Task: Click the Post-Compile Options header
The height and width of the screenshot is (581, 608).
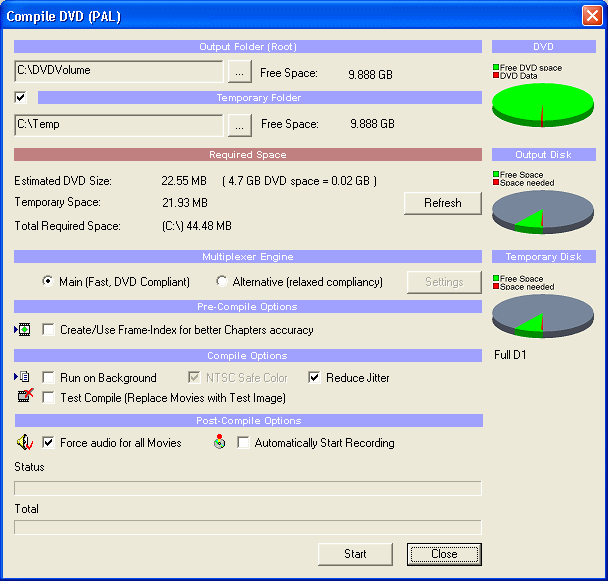Action: [x=249, y=420]
